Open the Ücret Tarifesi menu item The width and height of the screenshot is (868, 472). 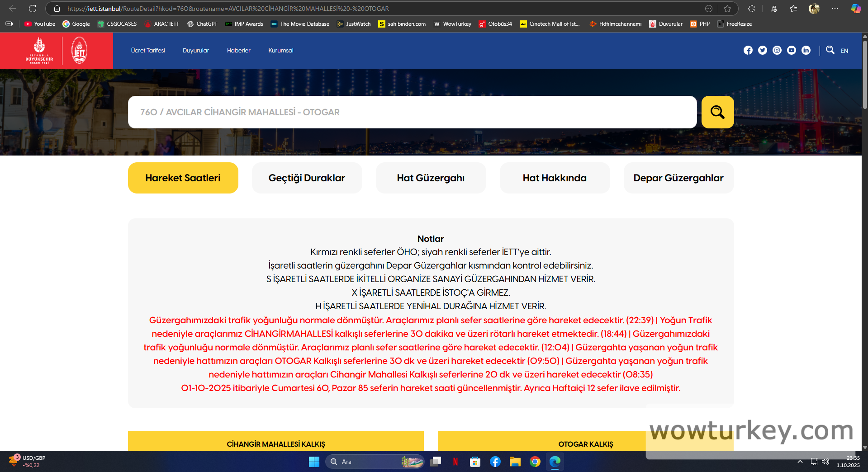[148, 51]
